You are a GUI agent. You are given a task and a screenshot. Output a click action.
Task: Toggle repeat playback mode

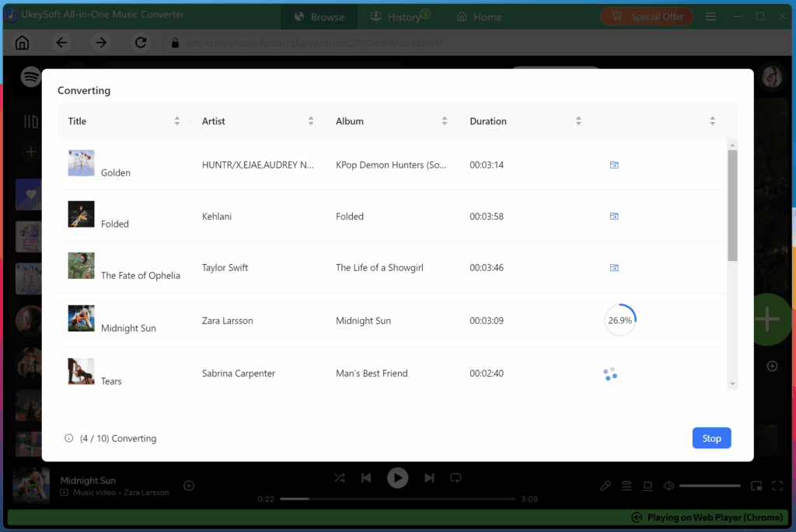coord(456,478)
